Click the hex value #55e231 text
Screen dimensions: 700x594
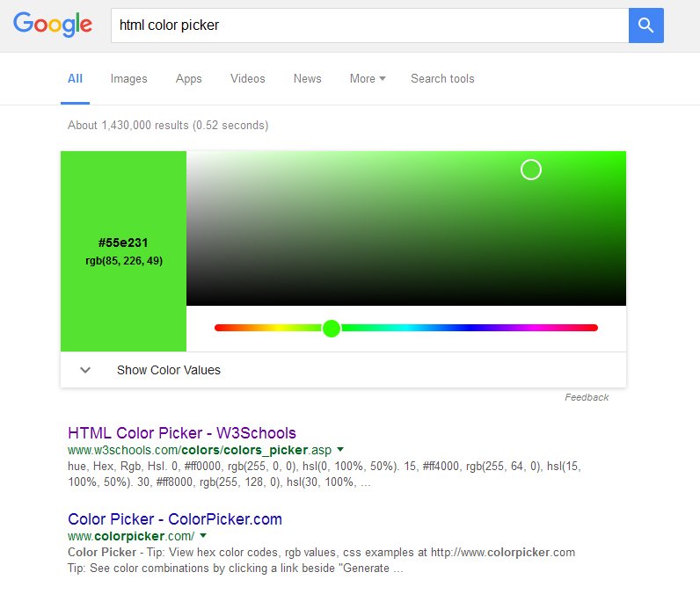123,243
